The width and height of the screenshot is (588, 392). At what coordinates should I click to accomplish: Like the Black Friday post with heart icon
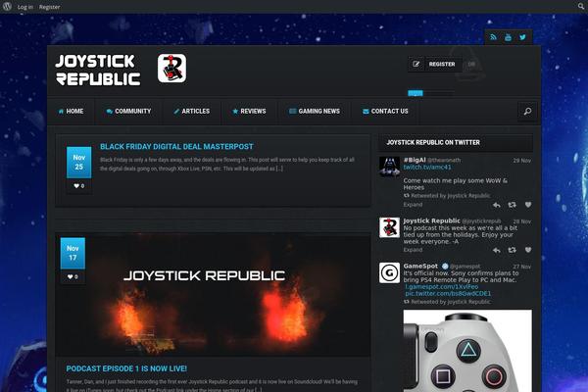(78, 186)
